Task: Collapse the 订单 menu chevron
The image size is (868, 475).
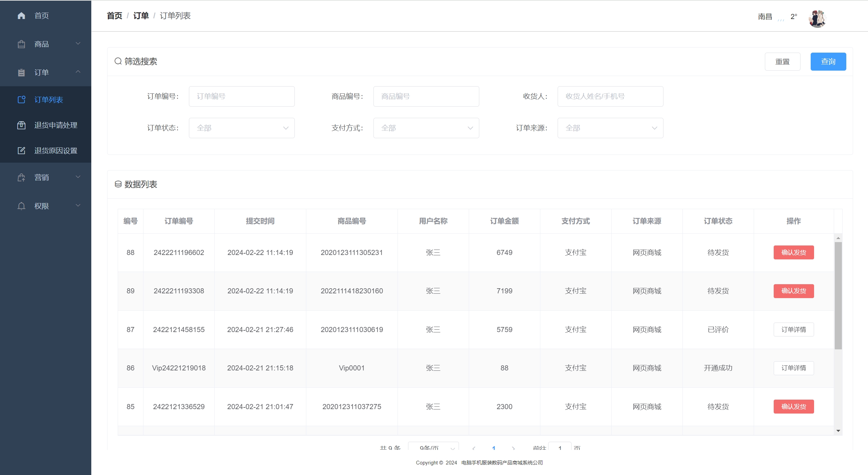Action: (78, 72)
